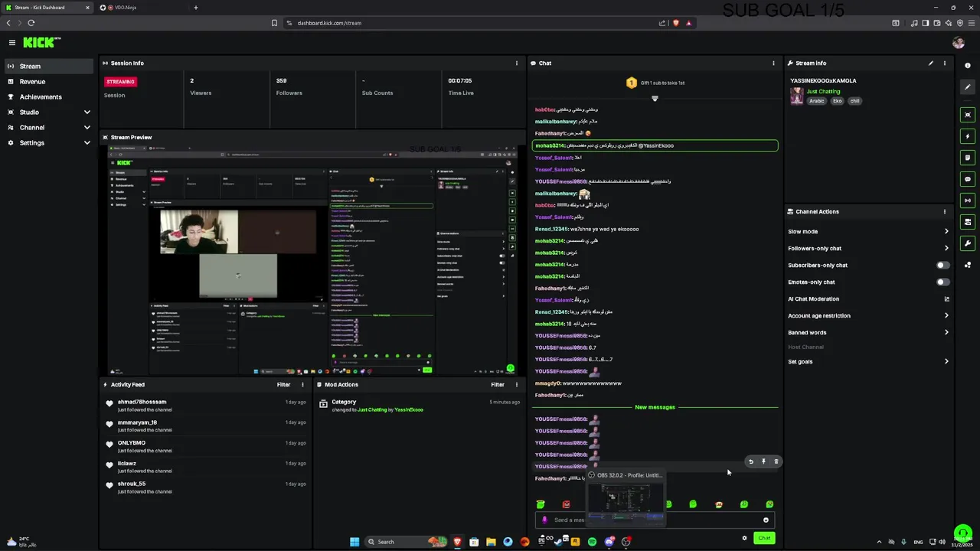The image size is (980, 551).
Task: Send message with green Chat button
Action: pyautogui.click(x=764, y=538)
